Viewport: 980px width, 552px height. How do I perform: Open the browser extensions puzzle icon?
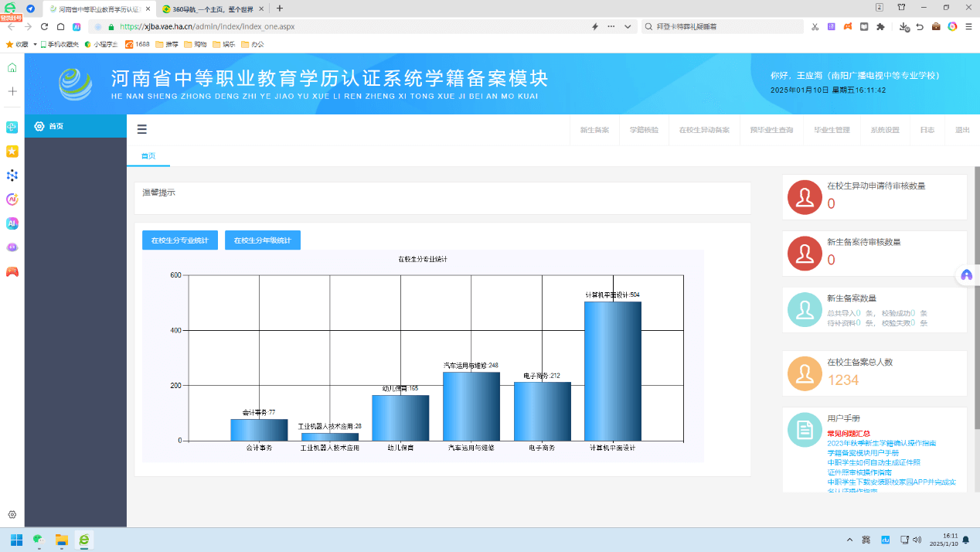coord(880,26)
